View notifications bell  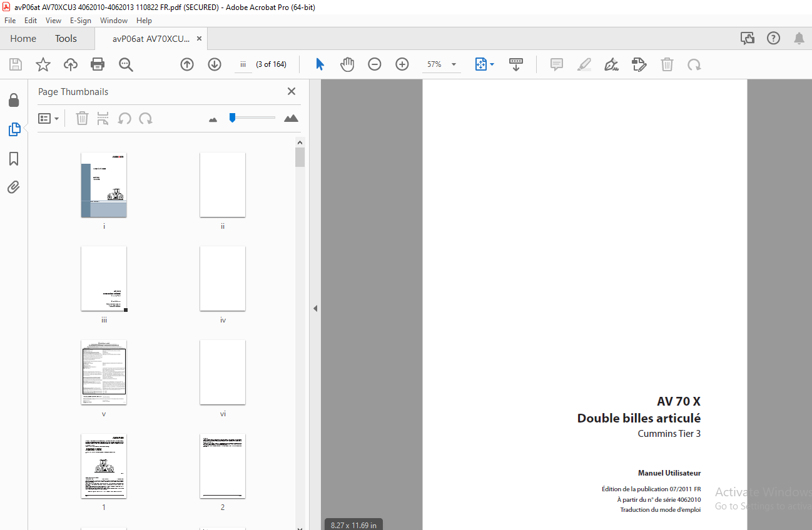pos(799,38)
